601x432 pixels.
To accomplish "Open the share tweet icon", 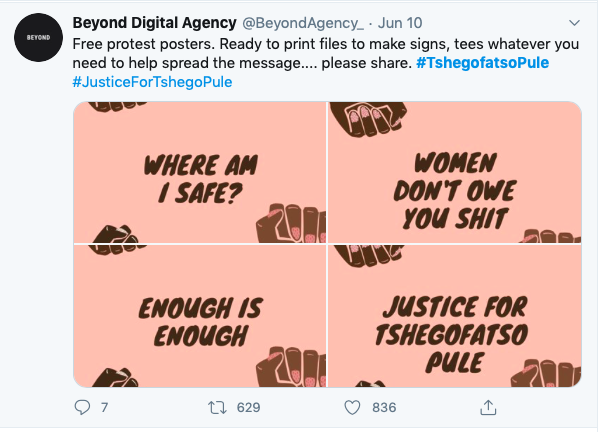I will coord(488,407).
